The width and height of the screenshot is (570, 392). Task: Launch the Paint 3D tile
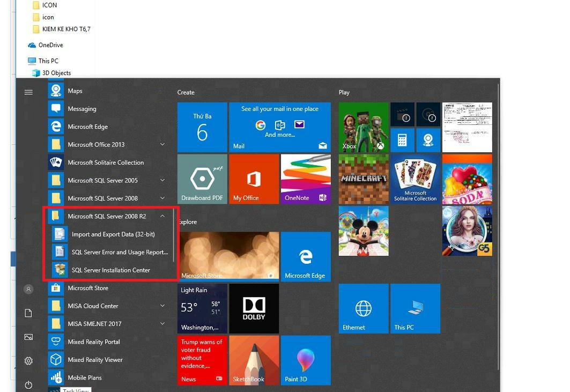(306, 360)
